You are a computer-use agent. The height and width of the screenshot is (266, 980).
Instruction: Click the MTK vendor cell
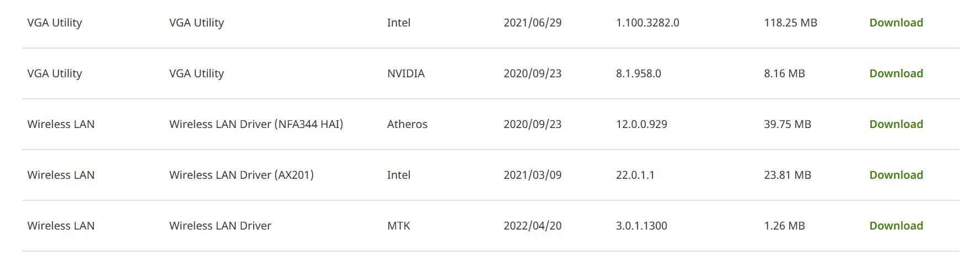click(398, 226)
